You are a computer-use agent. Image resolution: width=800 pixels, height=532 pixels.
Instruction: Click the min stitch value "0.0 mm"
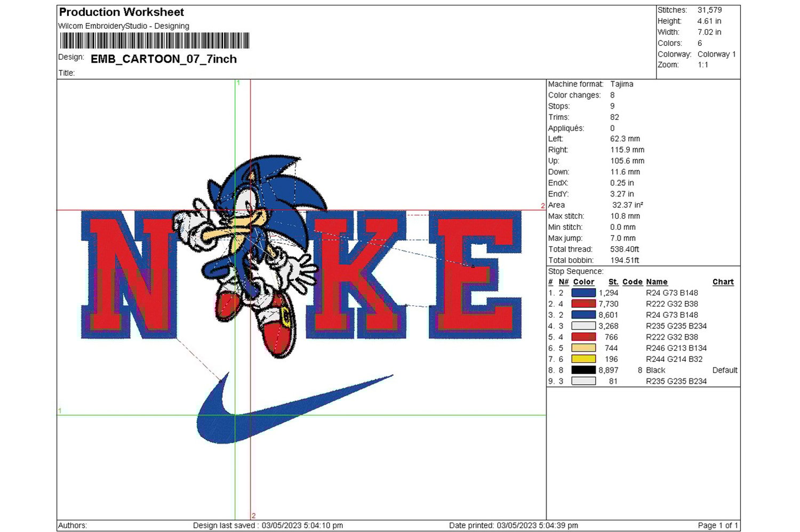tap(623, 227)
